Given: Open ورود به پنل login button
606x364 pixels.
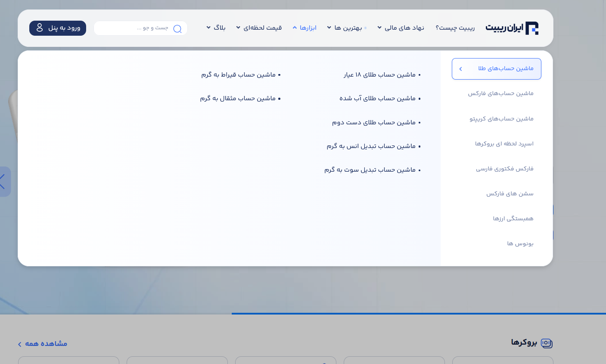Looking at the screenshot, I should coord(58,28).
